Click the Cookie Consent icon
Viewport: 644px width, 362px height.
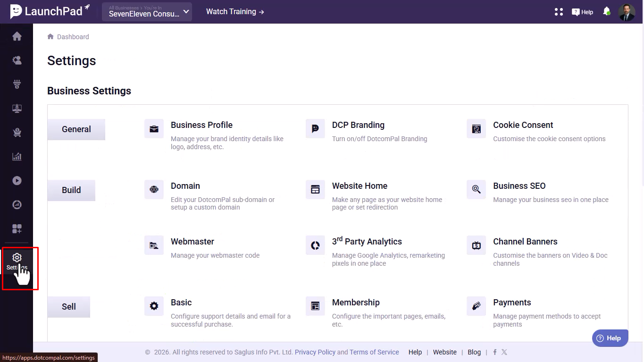coord(476,129)
